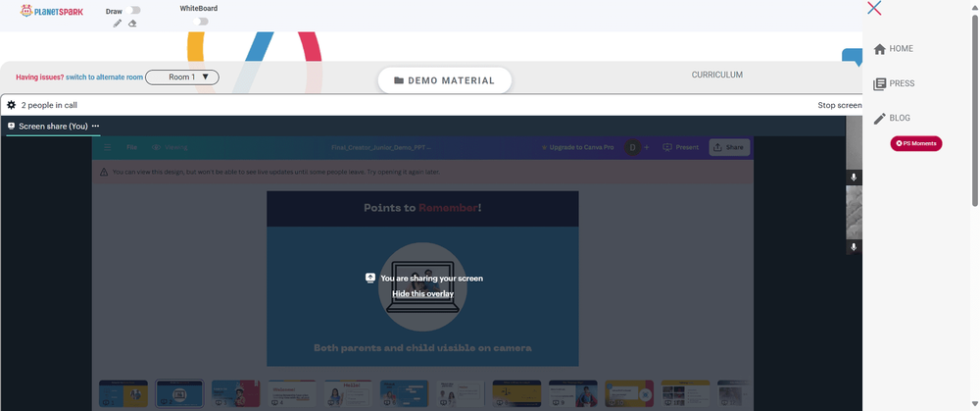Image resolution: width=980 pixels, height=411 pixels.
Task: Click Points to Remember slide heading
Action: (422, 208)
